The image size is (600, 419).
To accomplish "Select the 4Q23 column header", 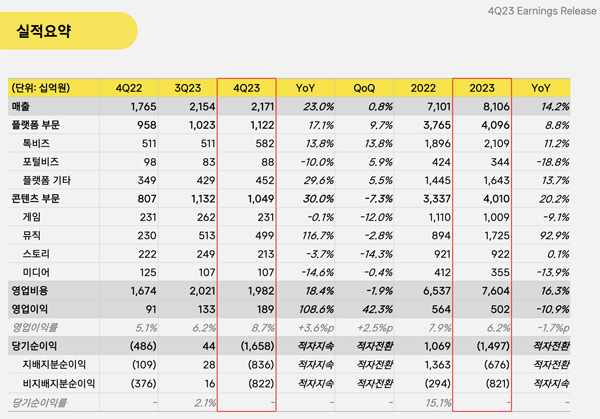I will pos(247,88).
